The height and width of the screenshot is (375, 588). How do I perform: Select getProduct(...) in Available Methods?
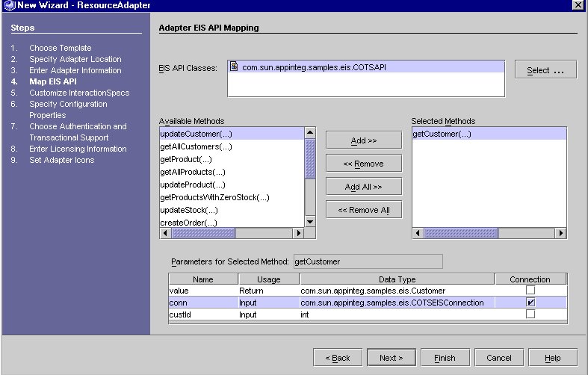click(232, 159)
